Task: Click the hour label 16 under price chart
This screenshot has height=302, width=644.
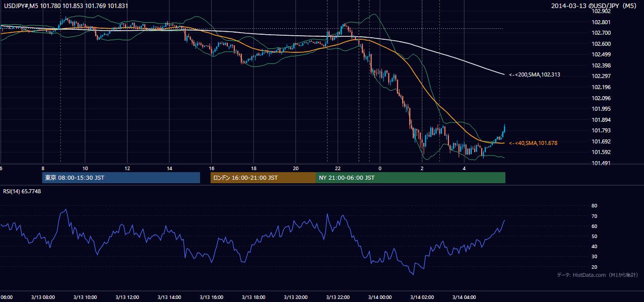Action: coord(212,169)
